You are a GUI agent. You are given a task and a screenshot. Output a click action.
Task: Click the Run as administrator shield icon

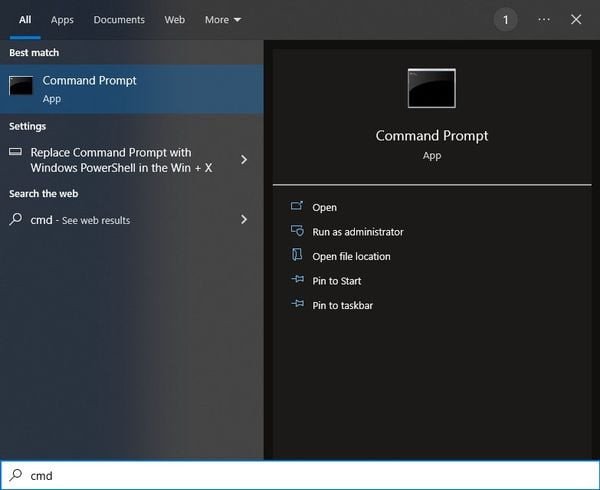[296, 231]
